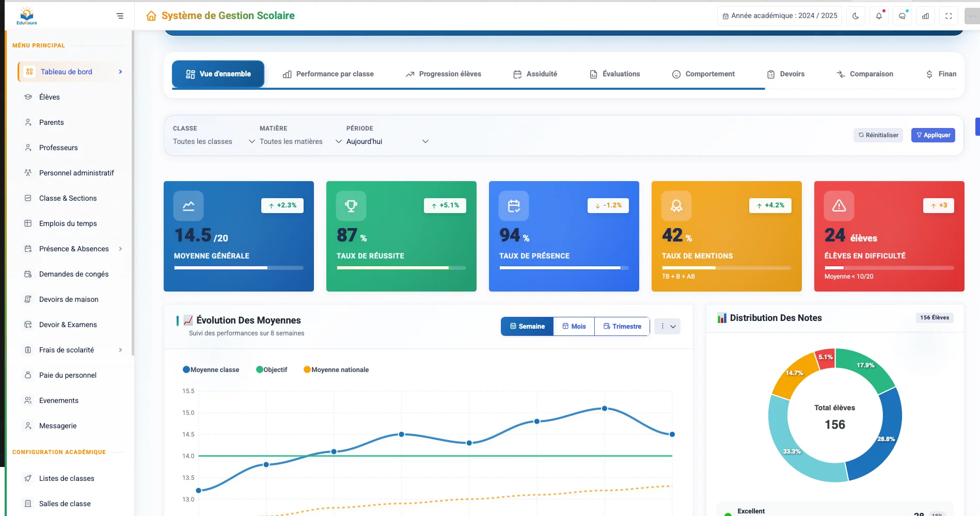
Task: Toggle Moyenne nationale series in chart legend
Action: [x=336, y=369]
